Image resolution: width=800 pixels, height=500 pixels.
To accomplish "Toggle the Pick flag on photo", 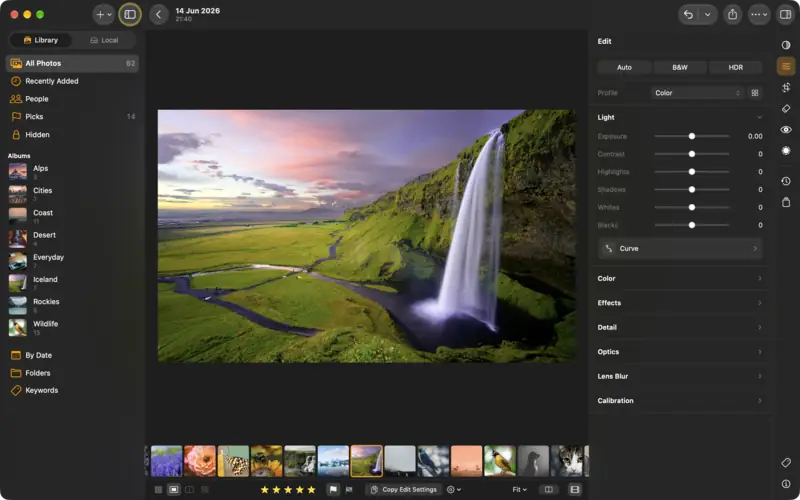I will [x=333, y=490].
